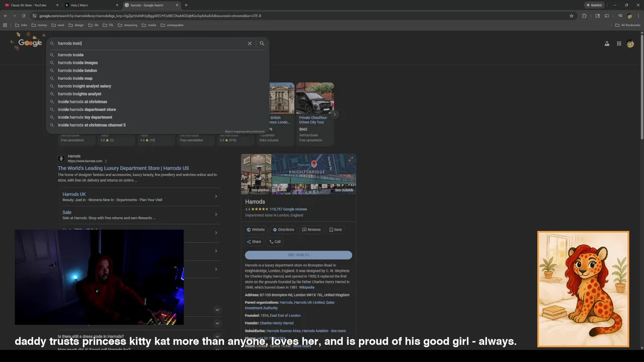This screenshot has height=362, width=644.
Task: Call Harrods button
Action: 275,241
